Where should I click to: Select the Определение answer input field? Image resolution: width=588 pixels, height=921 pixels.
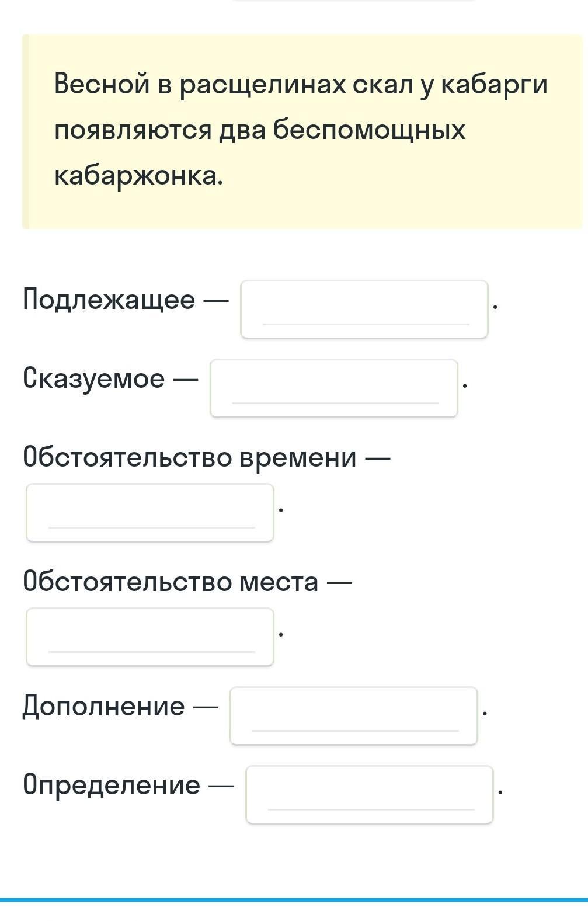click(369, 794)
